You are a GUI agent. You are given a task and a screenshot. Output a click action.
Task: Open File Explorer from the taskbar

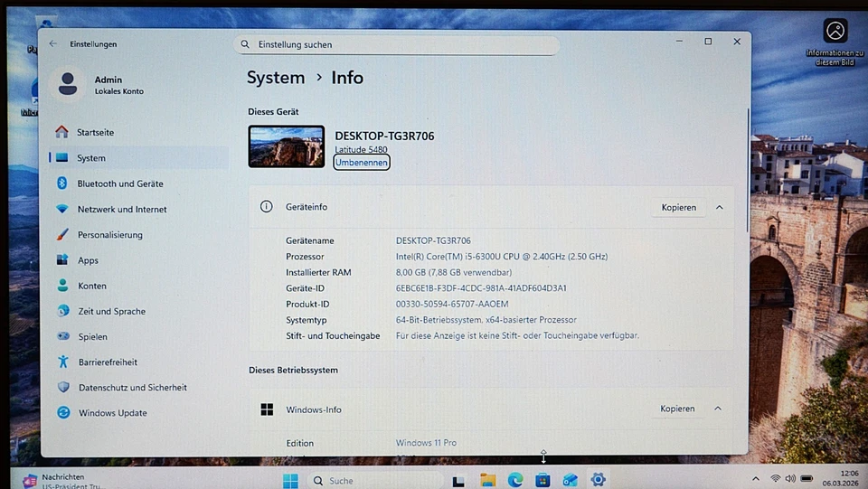pos(487,480)
